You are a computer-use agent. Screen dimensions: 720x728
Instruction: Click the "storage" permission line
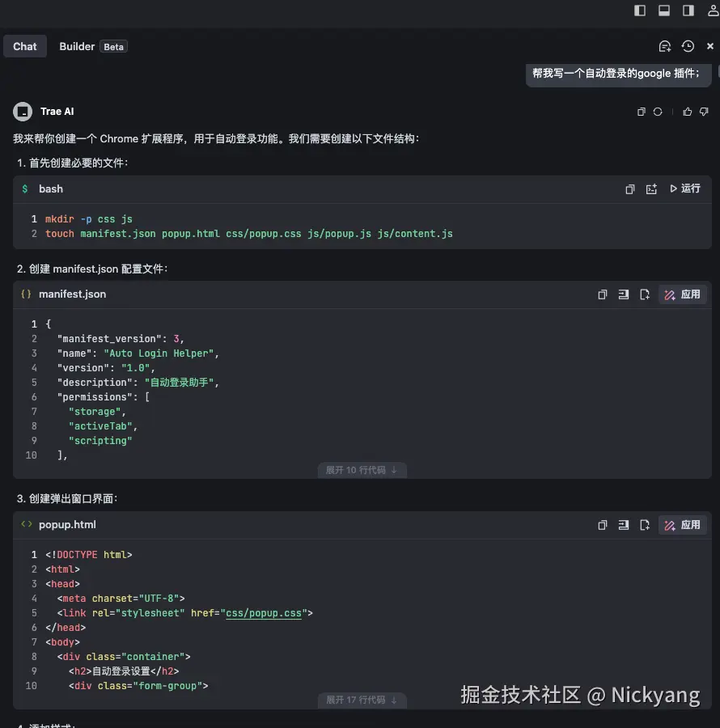click(97, 412)
